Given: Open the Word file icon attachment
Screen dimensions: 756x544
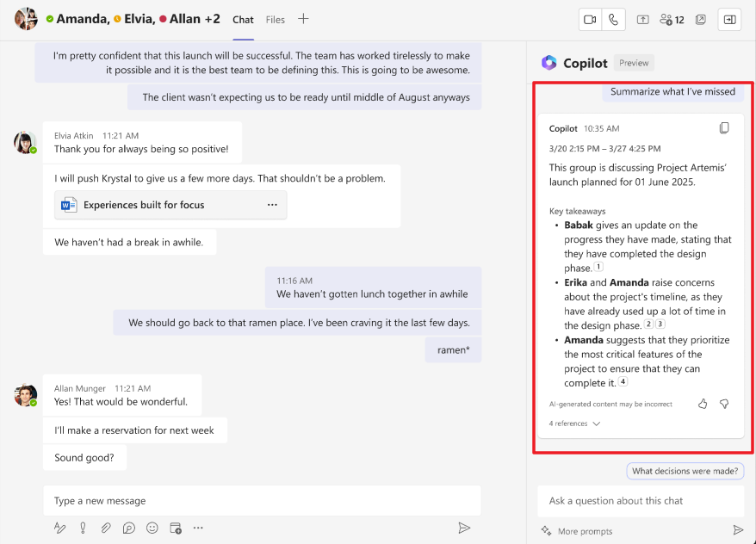Looking at the screenshot, I should pyautogui.click(x=69, y=205).
